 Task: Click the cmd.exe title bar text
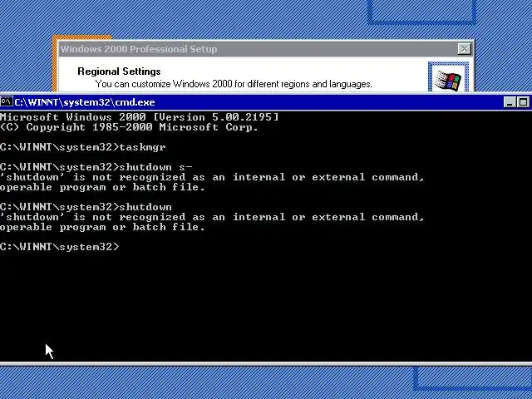tap(85, 102)
